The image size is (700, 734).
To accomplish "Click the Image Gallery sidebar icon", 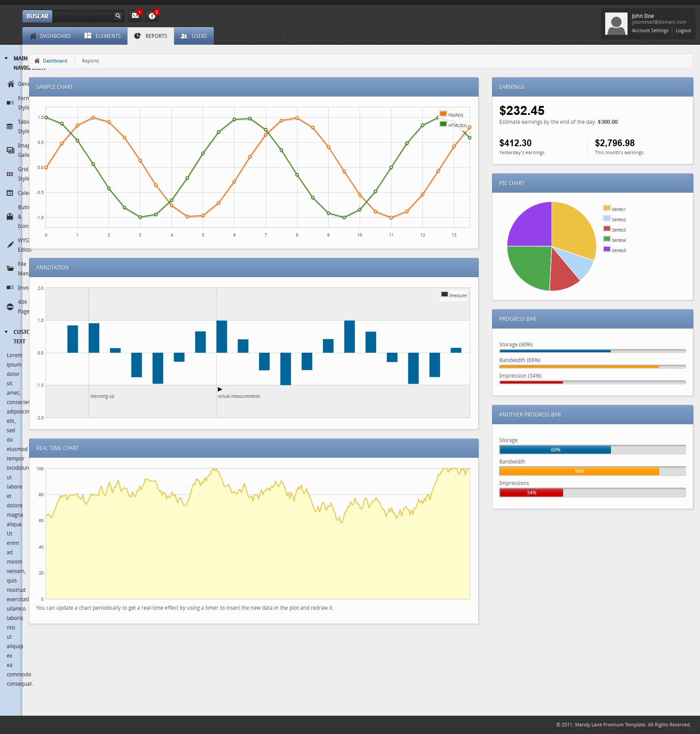I will [x=10, y=150].
